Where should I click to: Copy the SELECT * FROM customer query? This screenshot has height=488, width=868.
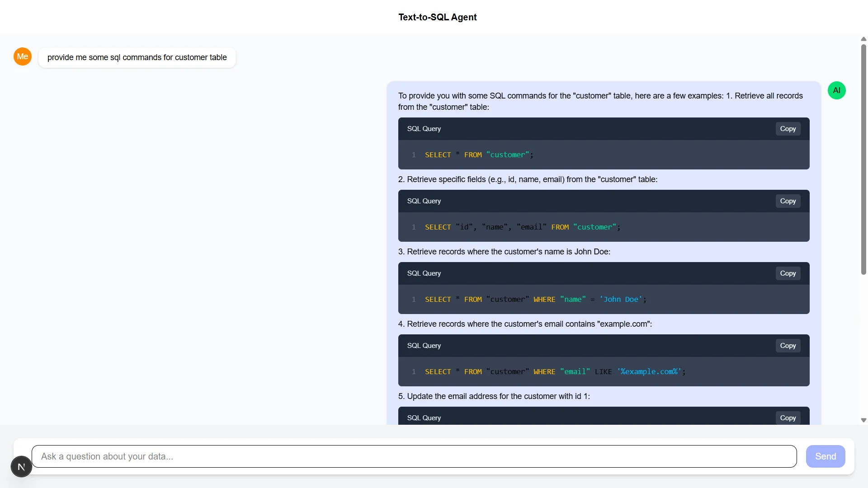pyautogui.click(x=788, y=128)
